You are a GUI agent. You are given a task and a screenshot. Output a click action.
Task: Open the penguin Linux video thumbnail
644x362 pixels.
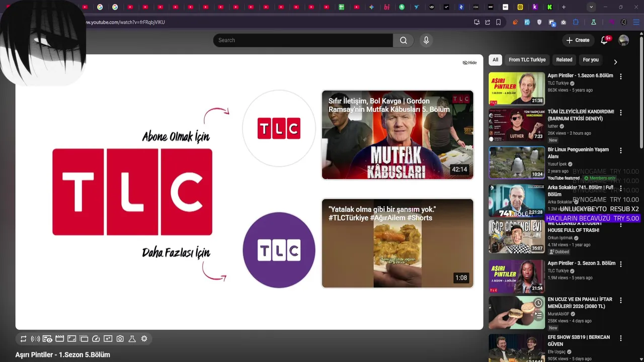[x=517, y=163]
